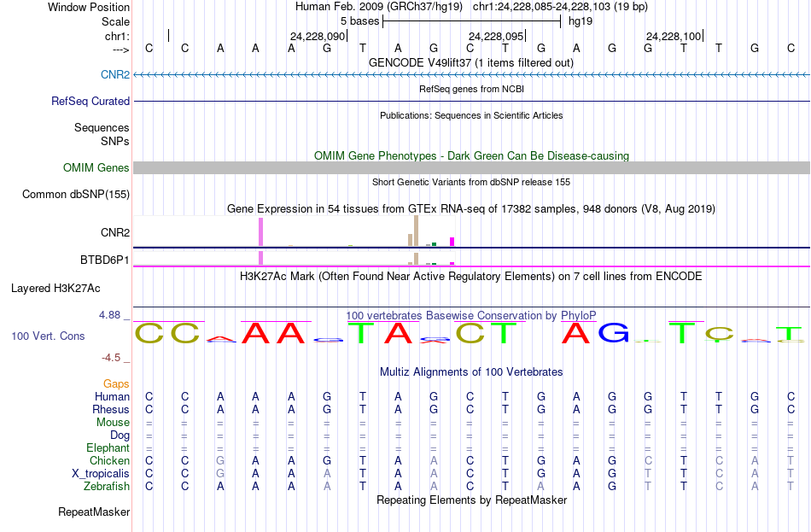The width and height of the screenshot is (811, 532).
Task: Click the chr1: ruler label
Action: tap(117, 36)
